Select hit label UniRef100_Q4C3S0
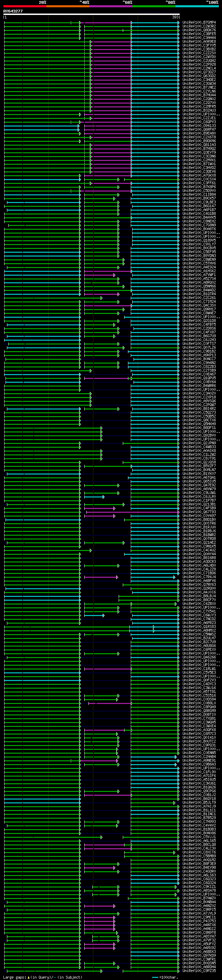The height and width of the screenshot is (980, 222). click(199, 306)
